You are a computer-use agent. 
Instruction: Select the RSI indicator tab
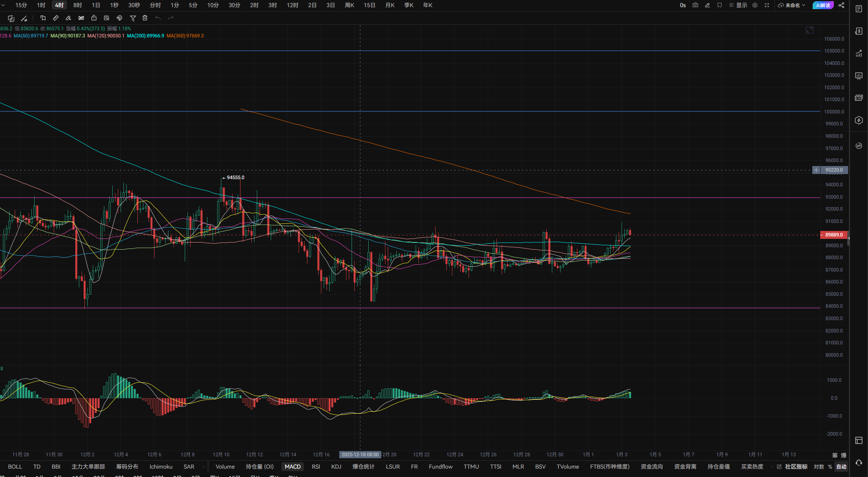click(x=316, y=467)
